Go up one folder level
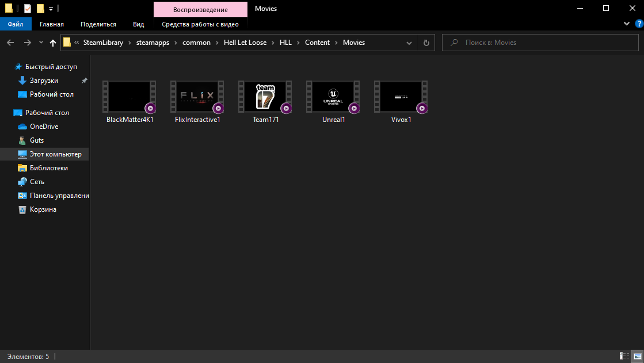This screenshot has height=363, width=644. (52, 43)
